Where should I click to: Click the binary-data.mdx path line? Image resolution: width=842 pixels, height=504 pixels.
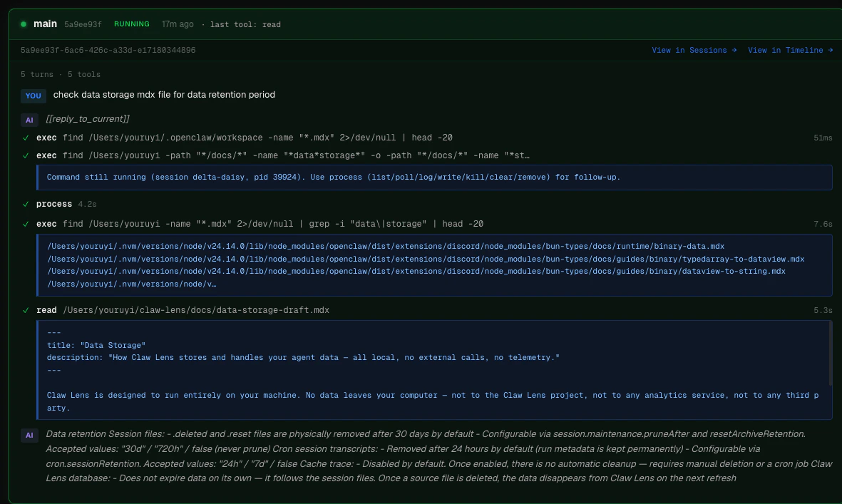pos(386,247)
